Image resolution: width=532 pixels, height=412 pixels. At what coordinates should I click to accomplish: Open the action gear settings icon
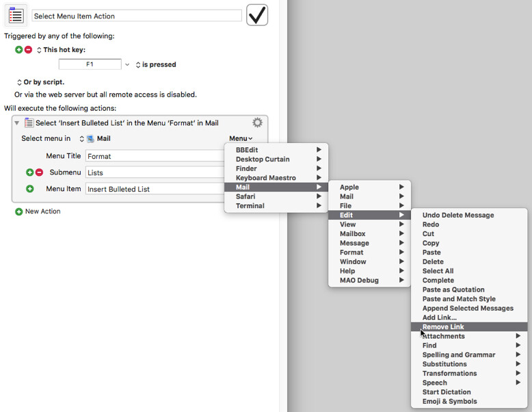[258, 123]
